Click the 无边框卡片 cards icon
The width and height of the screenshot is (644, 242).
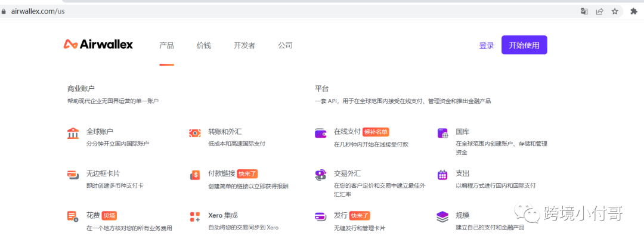click(x=73, y=175)
